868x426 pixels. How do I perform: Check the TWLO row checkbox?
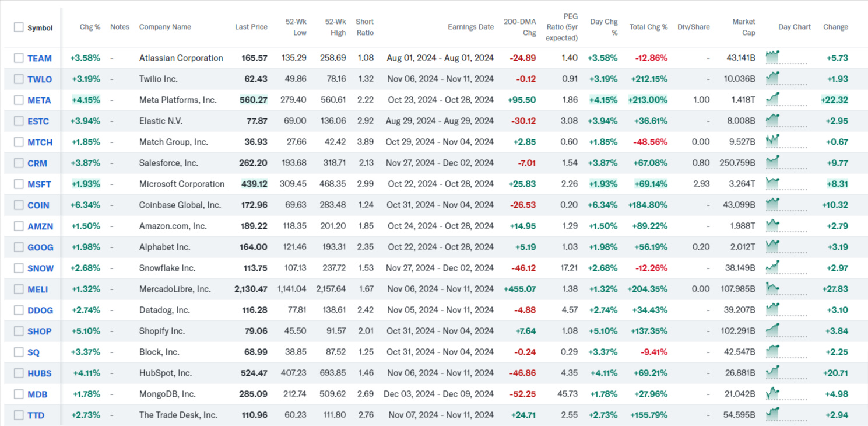tap(19, 79)
